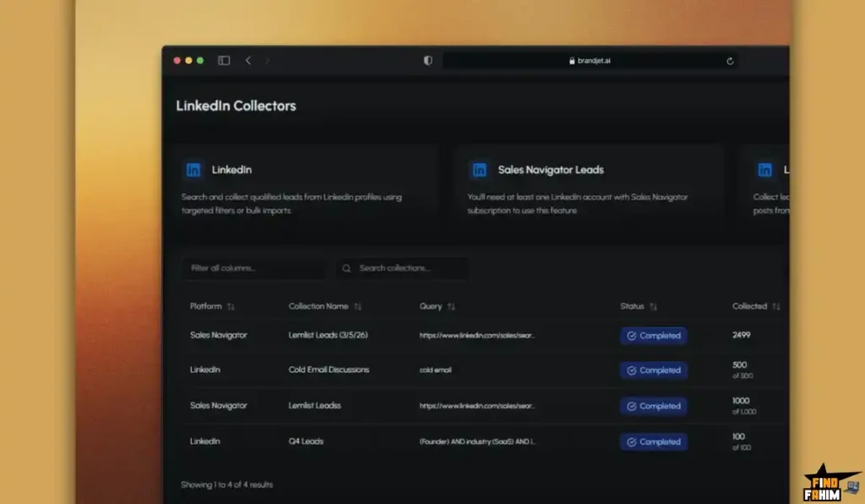Sort by Status column
865x504 pixels.
(653, 306)
